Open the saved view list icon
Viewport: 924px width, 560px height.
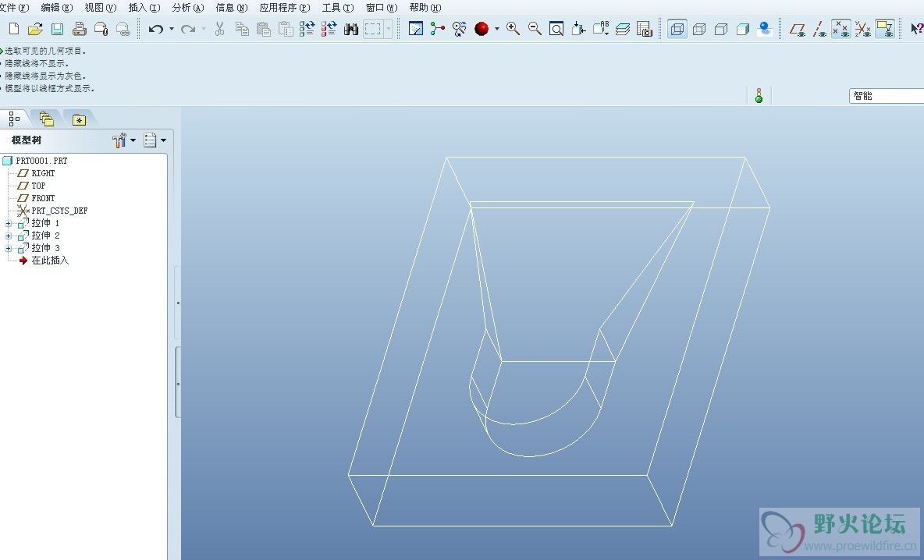(x=600, y=28)
